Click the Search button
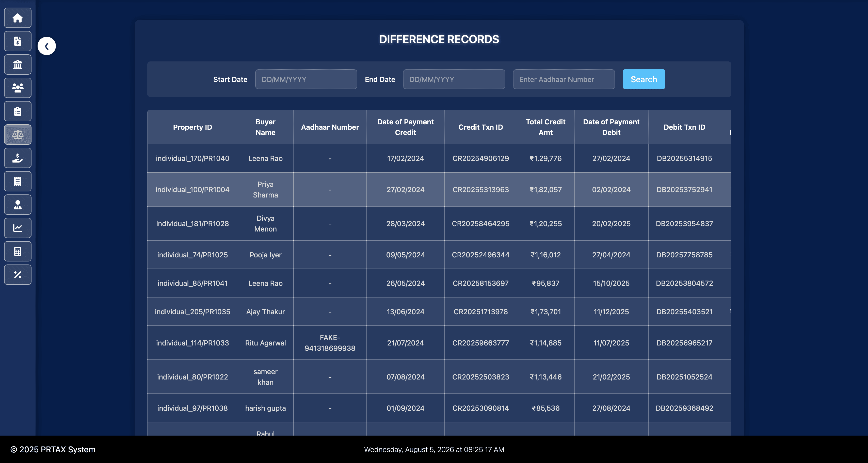Screen dimensions: 868x463 644,79
